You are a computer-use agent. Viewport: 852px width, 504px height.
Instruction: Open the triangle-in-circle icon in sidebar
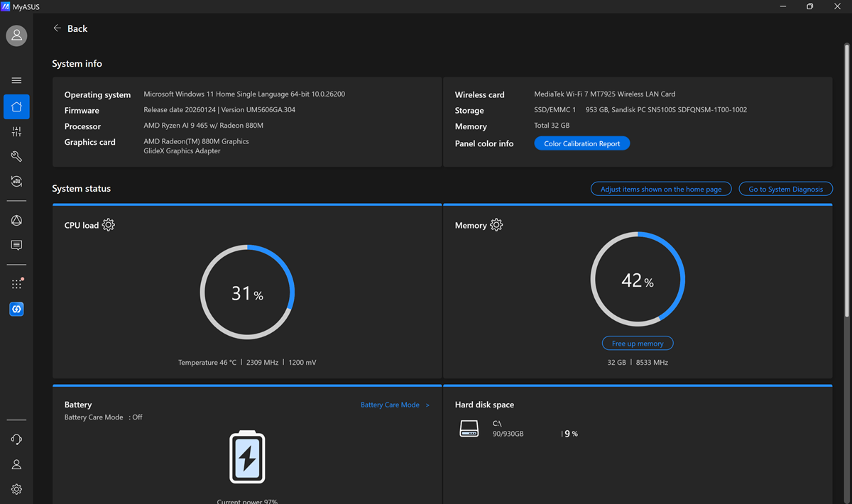(16, 221)
